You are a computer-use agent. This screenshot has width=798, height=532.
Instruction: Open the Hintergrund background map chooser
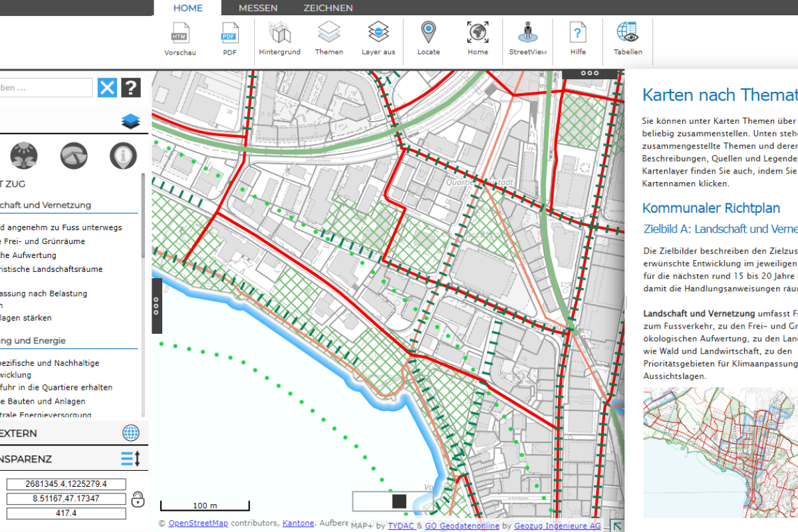pyautogui.click(x=279, y=33)
